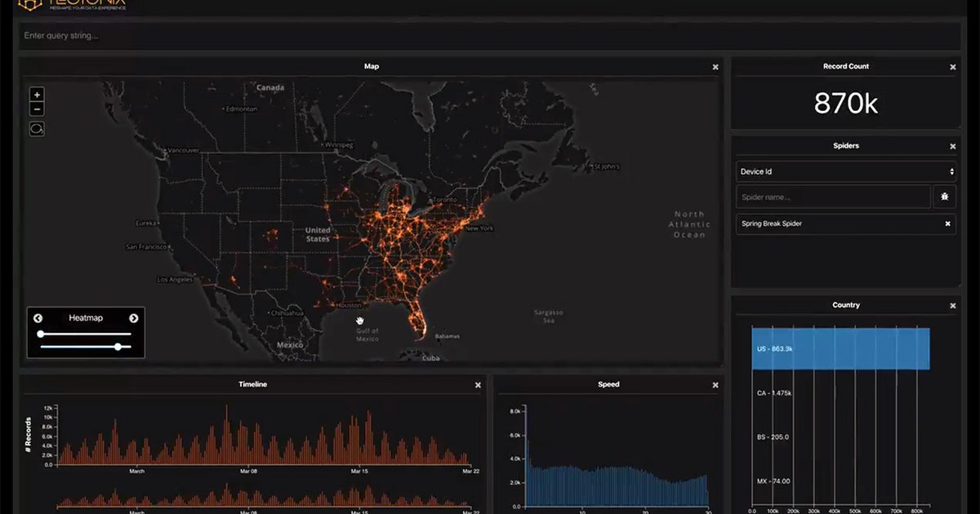Click the Mar 15 timeline axis label
Image resolution: width=980 pixels, height=514 pixels.
pos(359,471)
